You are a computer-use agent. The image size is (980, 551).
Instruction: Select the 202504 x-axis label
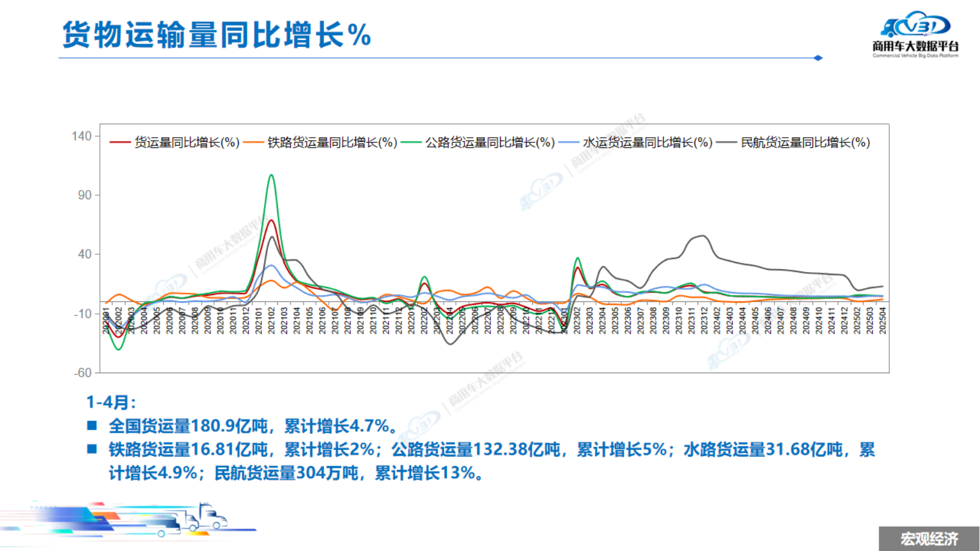[882, 320]
